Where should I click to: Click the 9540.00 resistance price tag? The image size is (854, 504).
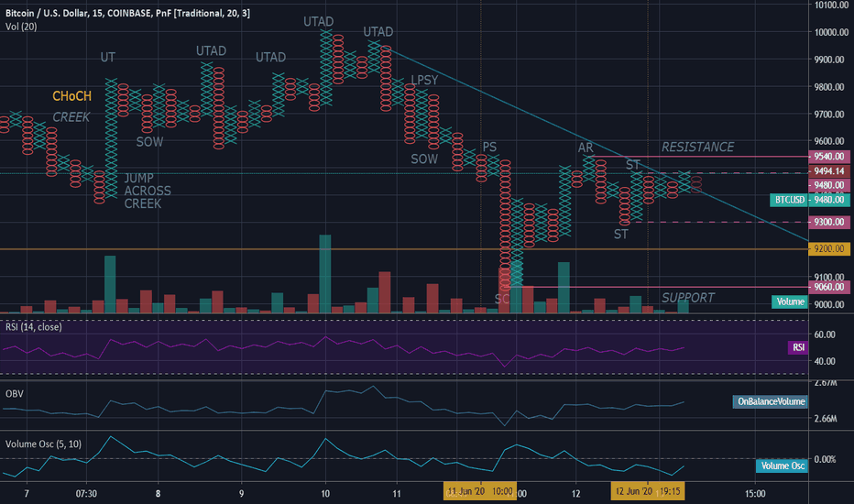829,157
